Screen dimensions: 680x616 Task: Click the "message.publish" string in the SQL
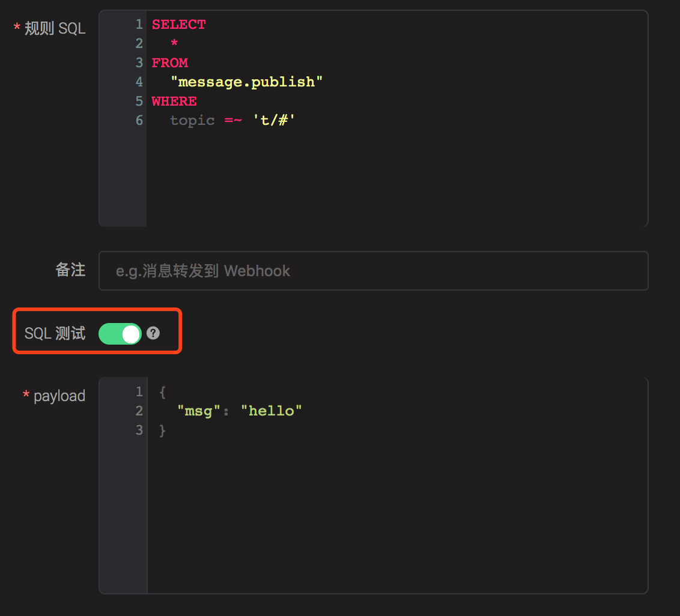pos(246,82)
